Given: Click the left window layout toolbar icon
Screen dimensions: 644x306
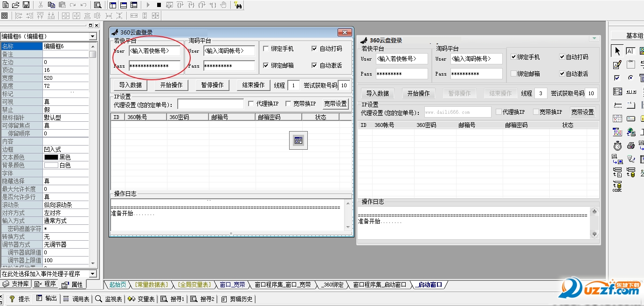Looking at the screenshot, I should click(x=113, y=5).
